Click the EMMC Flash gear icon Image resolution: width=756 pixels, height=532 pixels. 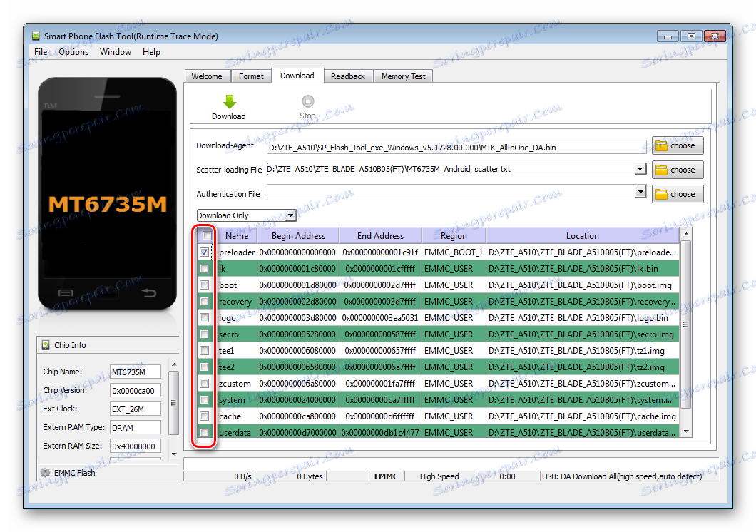[45, 472]
